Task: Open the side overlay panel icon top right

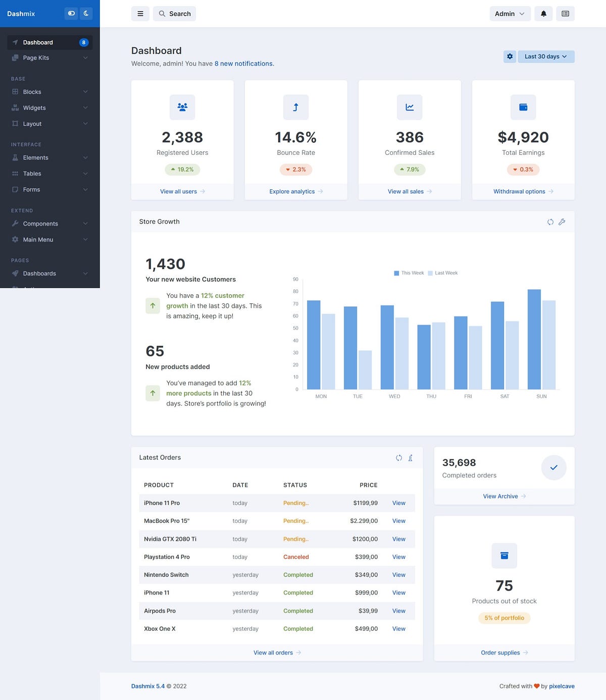Action: 565,14
